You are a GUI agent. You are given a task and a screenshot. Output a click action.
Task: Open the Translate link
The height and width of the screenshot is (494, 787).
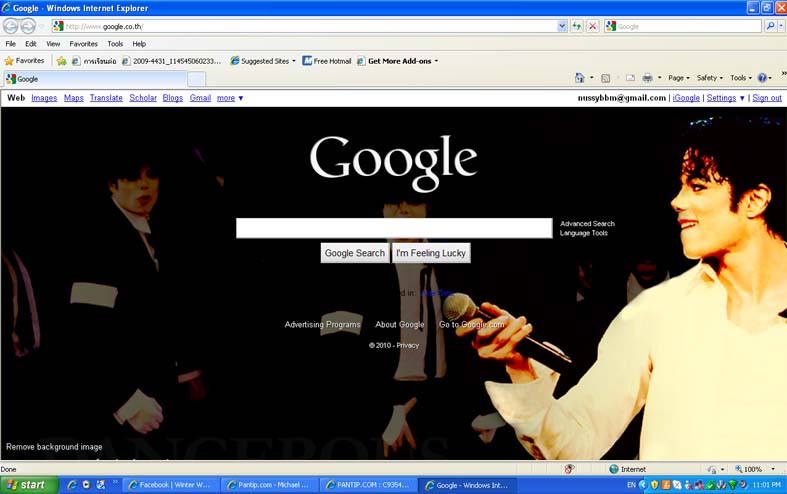[106, 98]
